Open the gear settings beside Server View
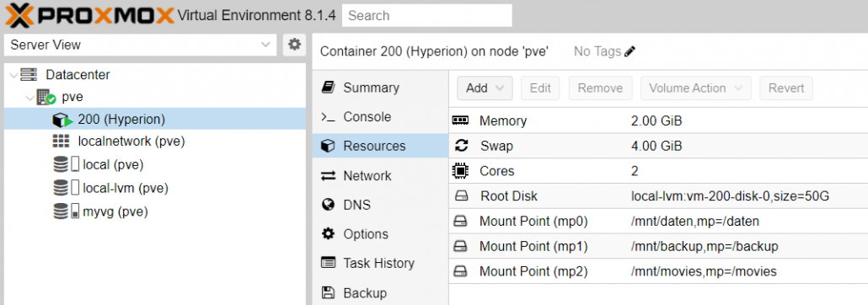The height and width of the screenshot is (305, 868). point(294,45)
